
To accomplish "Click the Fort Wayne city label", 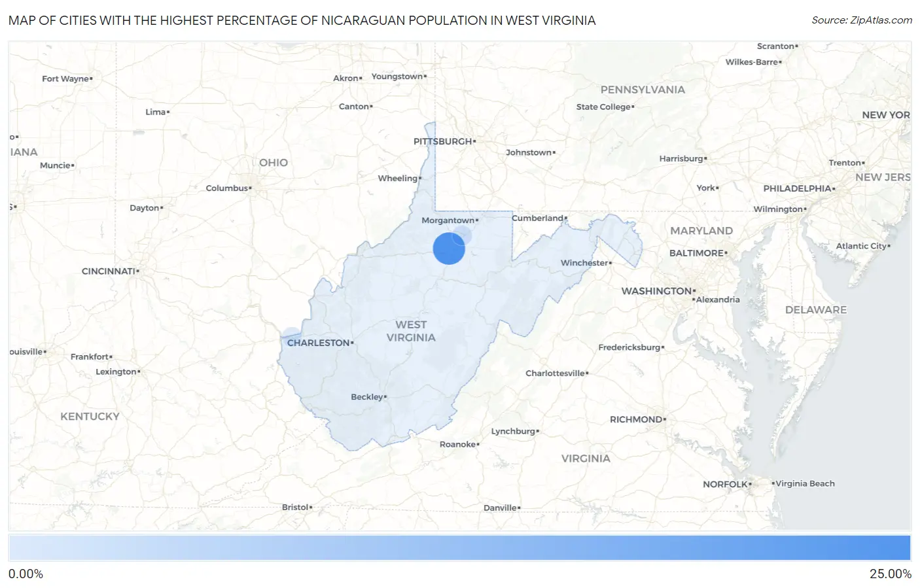I will [65, 78].
